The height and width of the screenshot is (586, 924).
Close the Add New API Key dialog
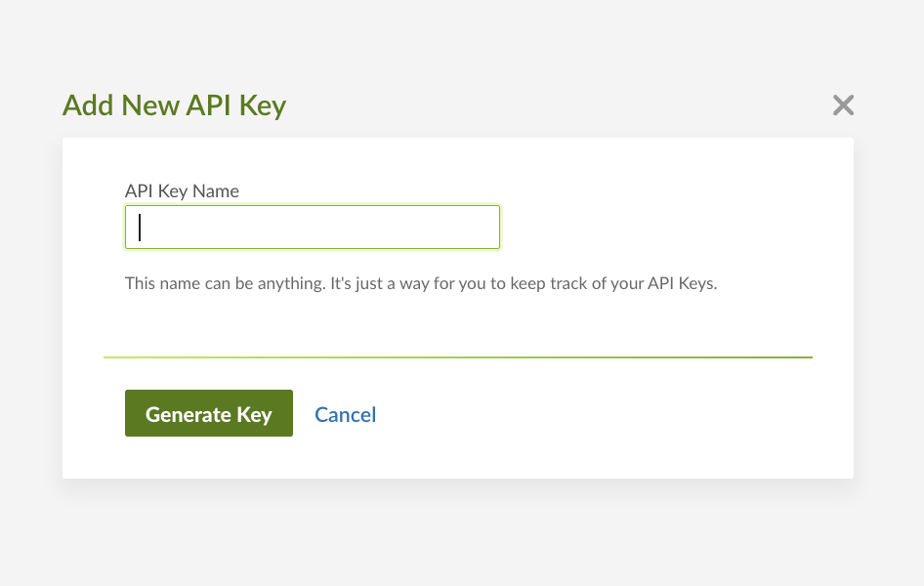[843, 105]
